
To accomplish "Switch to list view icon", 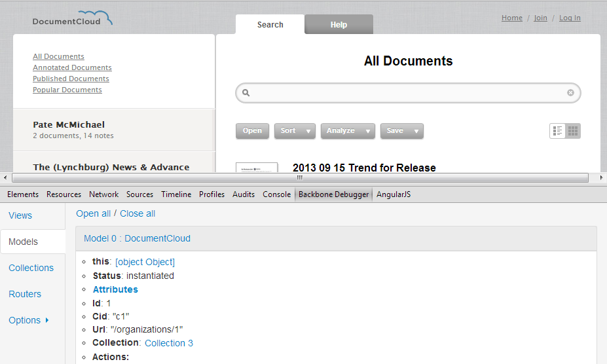I will (x=557, y=131).
